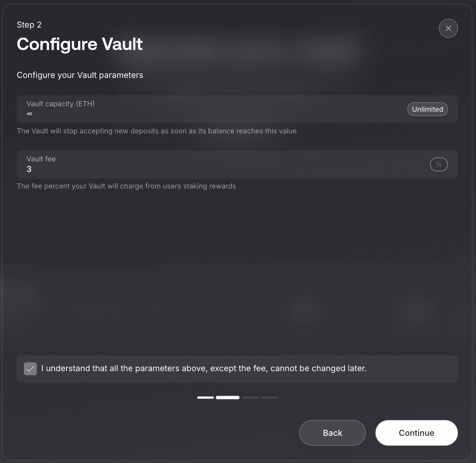Image resolution: width=476 pixels, height=463 pixels.
Task: Go back to the previous step
Action: click(x=332, y=433)
